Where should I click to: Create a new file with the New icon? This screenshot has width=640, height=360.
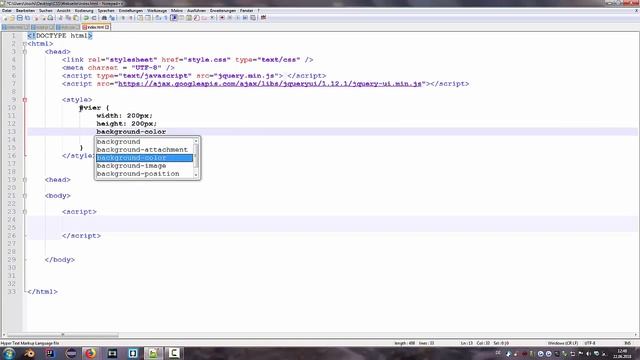click(5, 18)
